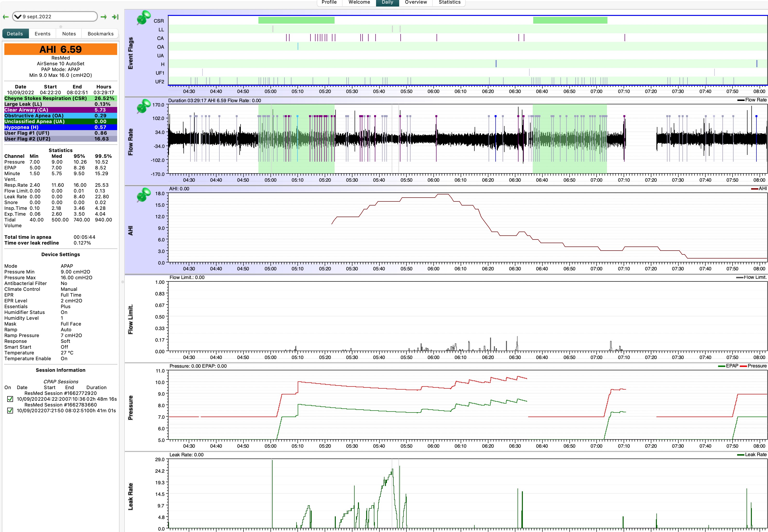Screen dimensions: 768x532
Task: Switch to the Overview tab
Action: click(x=416, y=2)
